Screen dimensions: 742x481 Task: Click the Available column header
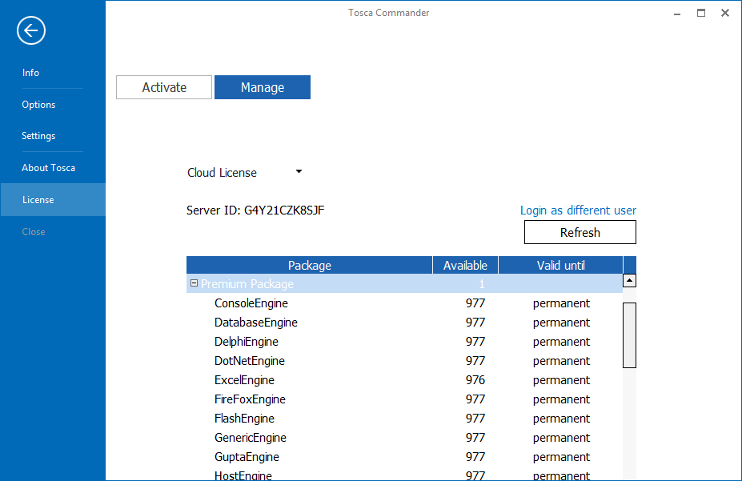tap(465, 265)
